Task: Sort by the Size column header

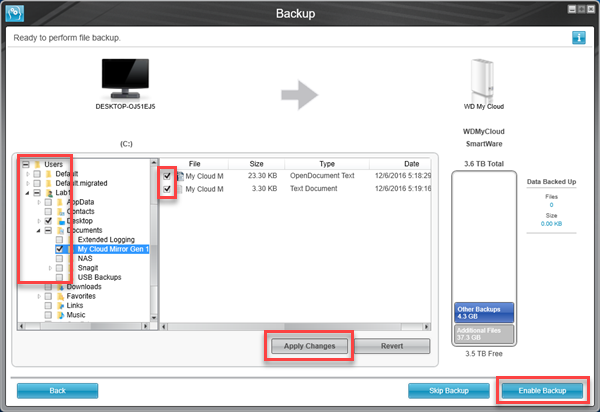Action: point(256,164)
